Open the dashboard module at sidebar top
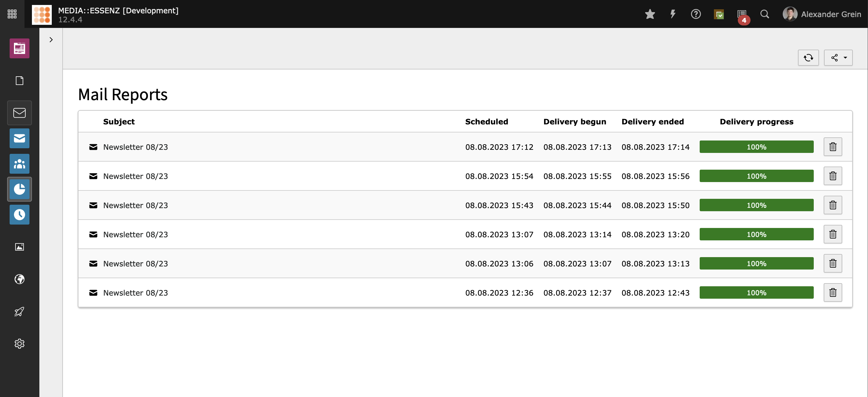This screenshot has width=868, height=397. click(x=20, y=48)
